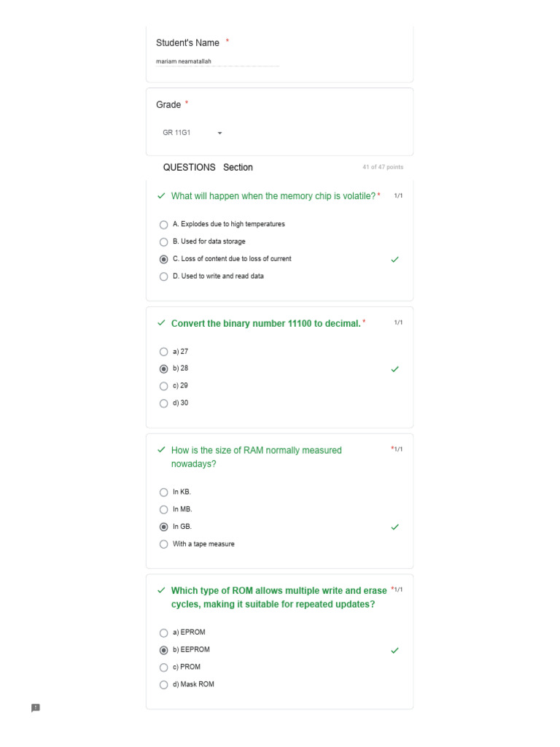
Task: Click the green checkmark beside volatile memory question
Action: pos(161,196)
